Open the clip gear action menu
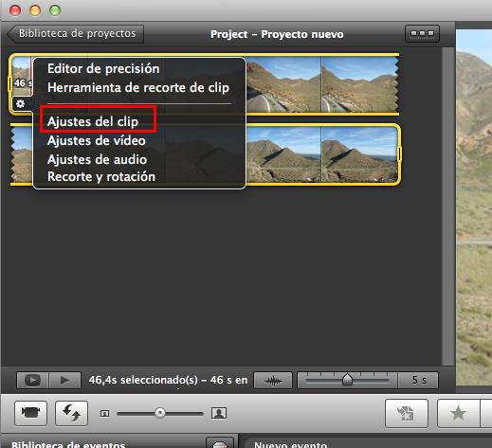This screenshot has width=492, height=448. click(x=20, y=104)
